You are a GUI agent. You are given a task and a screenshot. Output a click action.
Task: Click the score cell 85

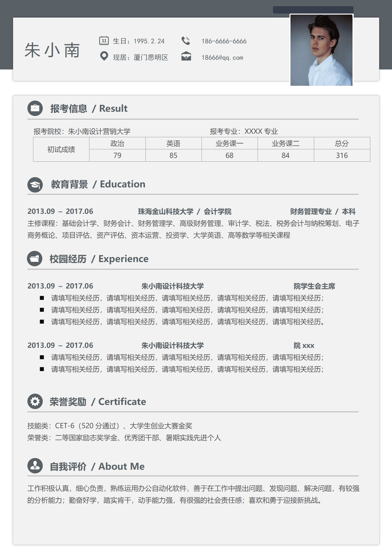point(173,155)
